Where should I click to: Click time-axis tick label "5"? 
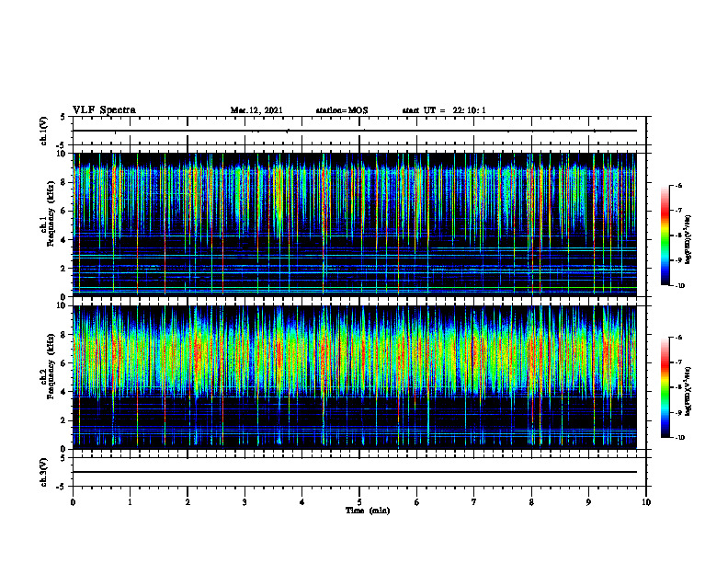pyautogui.click(x=359, y=502)
